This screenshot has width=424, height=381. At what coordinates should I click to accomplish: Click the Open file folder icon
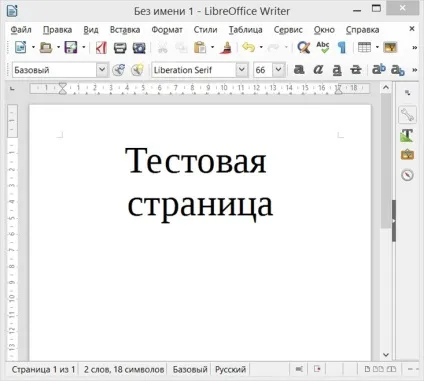pyautogui.click(x=46, y=47)
